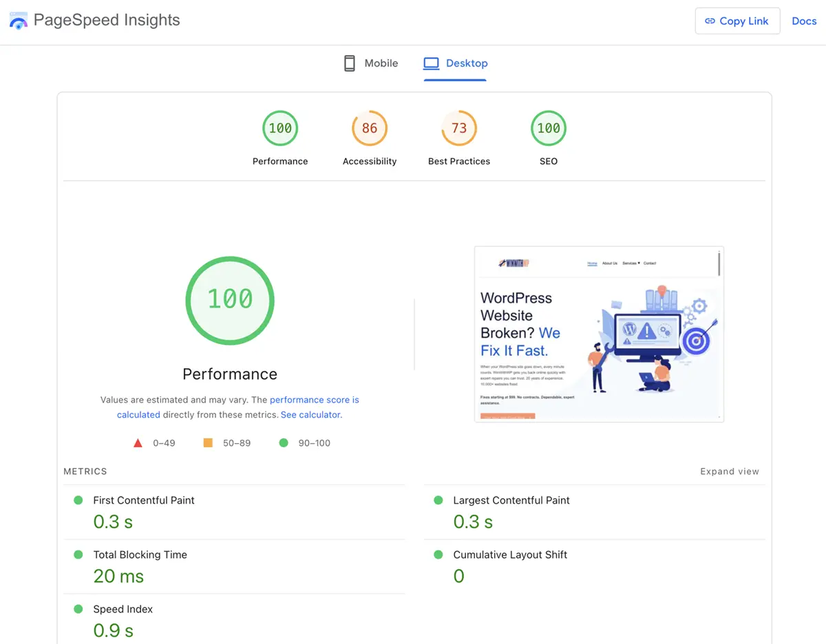Select the Desktop monitor icon
This screenshot has height=644, width=826.
431,63
